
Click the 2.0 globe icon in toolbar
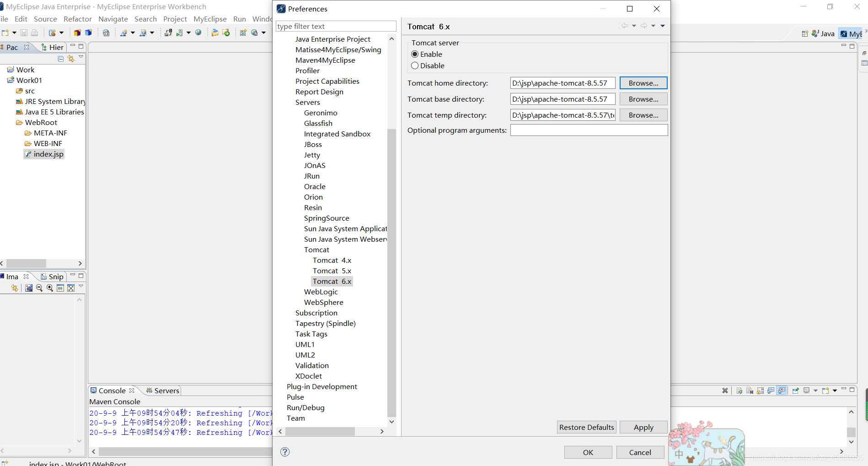(x=106, y=33)
